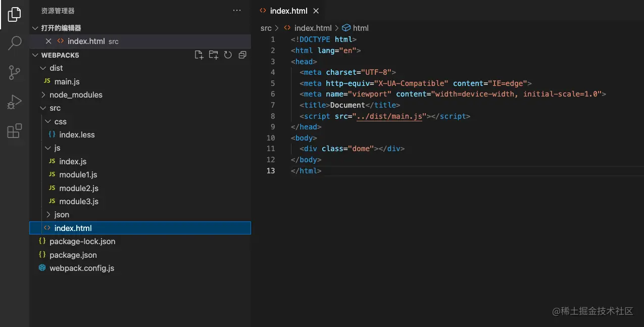The width and height of the screenshot is (644, 327).
Task: Open package.json file
Action: coord(140,255)
